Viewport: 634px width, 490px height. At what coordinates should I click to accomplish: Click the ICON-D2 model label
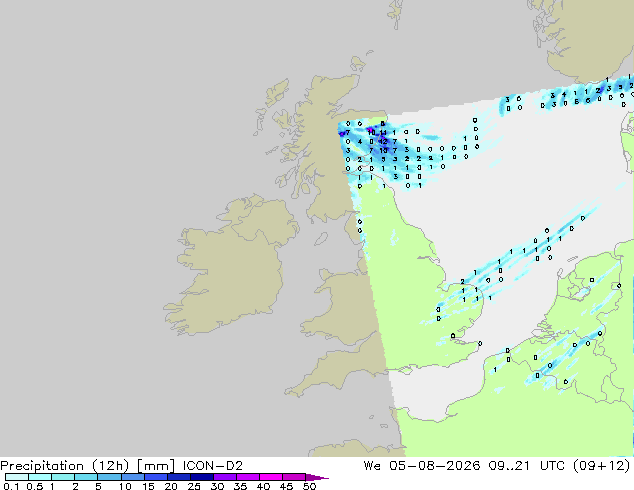coord(213,466)
